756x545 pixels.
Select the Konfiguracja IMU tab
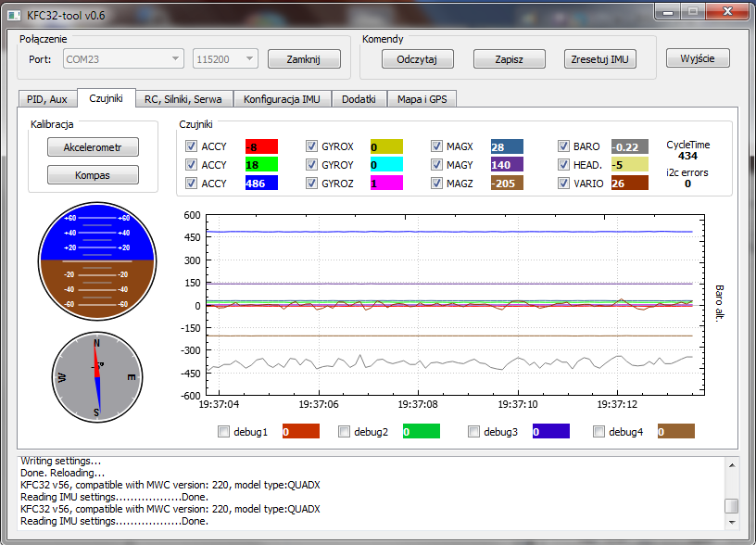pyautogui.click(x=282, y=98)
